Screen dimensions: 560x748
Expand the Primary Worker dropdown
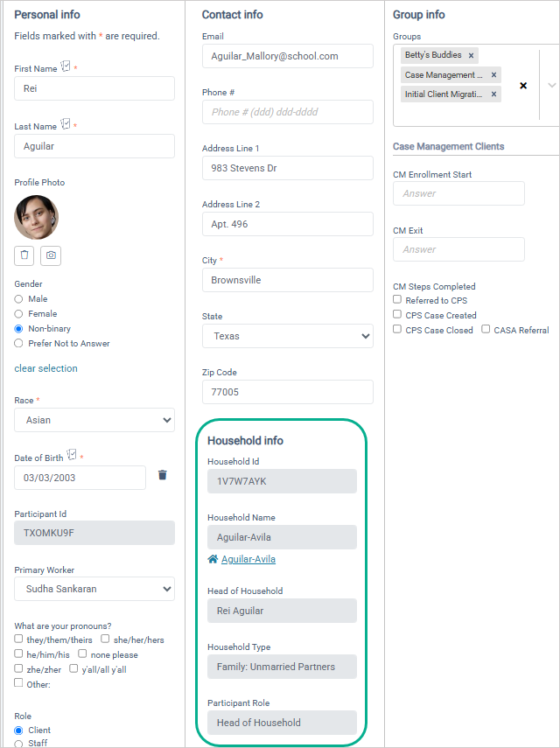[x=94, y=589]
